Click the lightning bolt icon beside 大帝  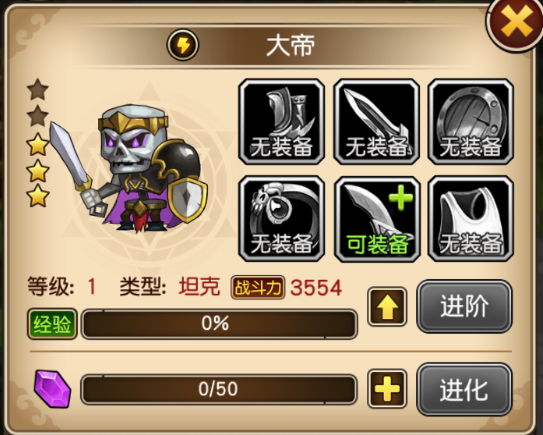[183, 45]
